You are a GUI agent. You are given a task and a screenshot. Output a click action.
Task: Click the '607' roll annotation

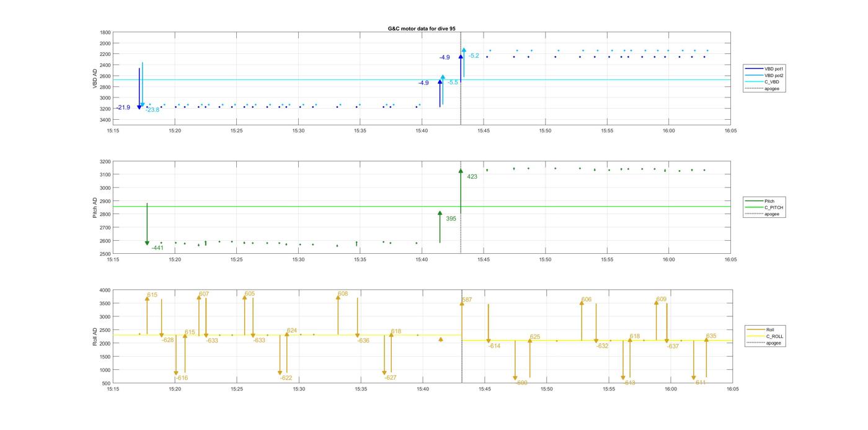tap(204, 294)
